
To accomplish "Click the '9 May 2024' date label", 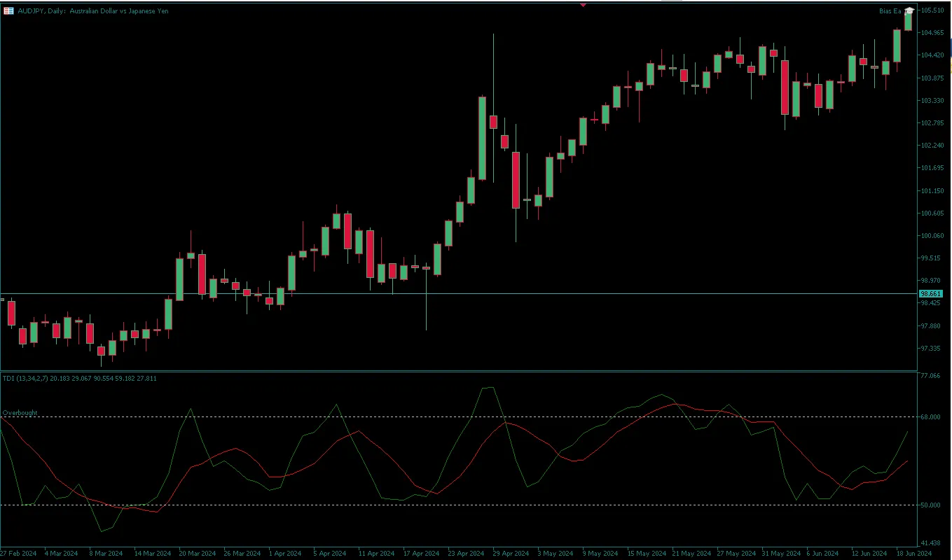I will pyautogui.click(x=599, y=554).
